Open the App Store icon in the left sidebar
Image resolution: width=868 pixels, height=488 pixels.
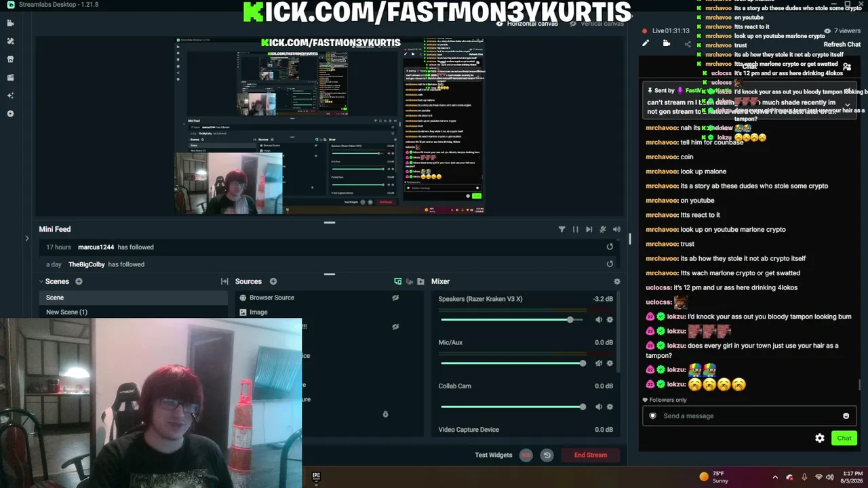point(10,60)
